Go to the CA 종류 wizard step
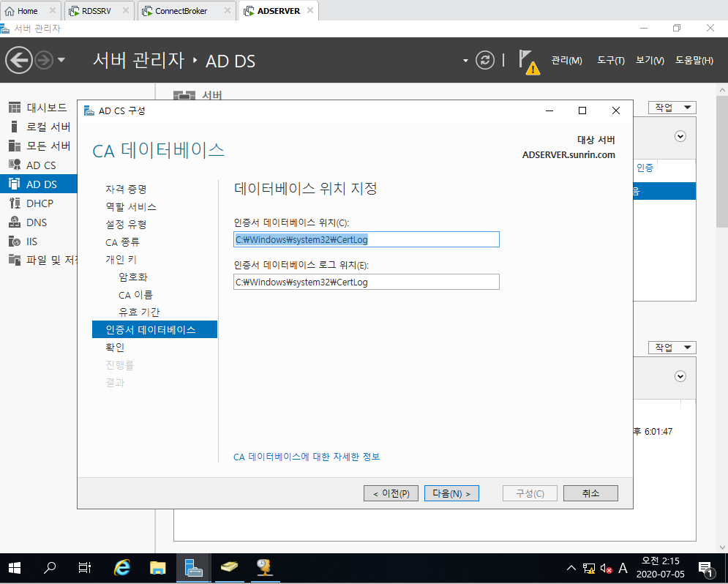728x584 pixels. pos(122,242)
